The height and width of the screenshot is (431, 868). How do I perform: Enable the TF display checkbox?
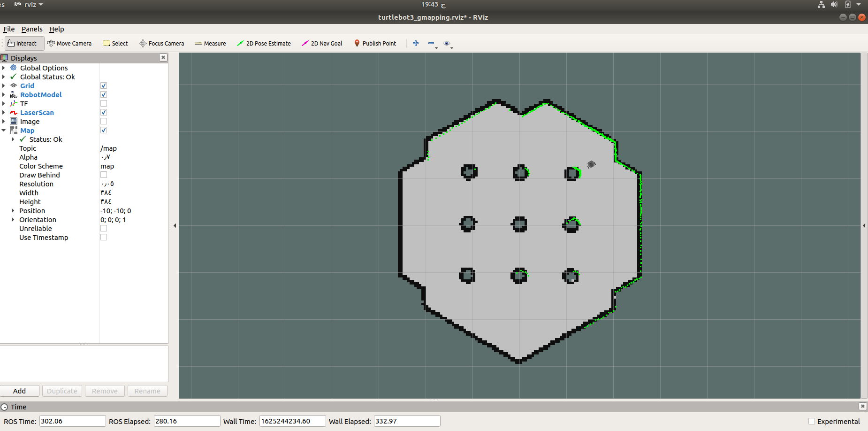pyautogui.click(x=103, y=103)
